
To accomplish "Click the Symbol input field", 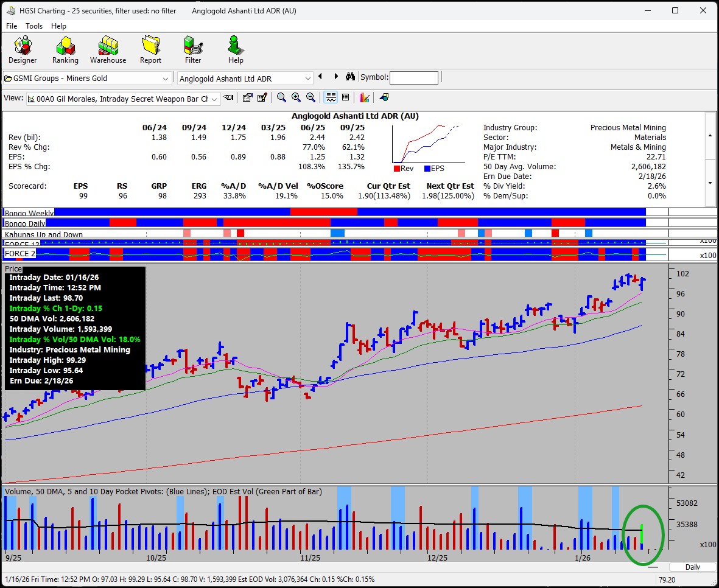I will pyautogui.click(x=413, y=78).
